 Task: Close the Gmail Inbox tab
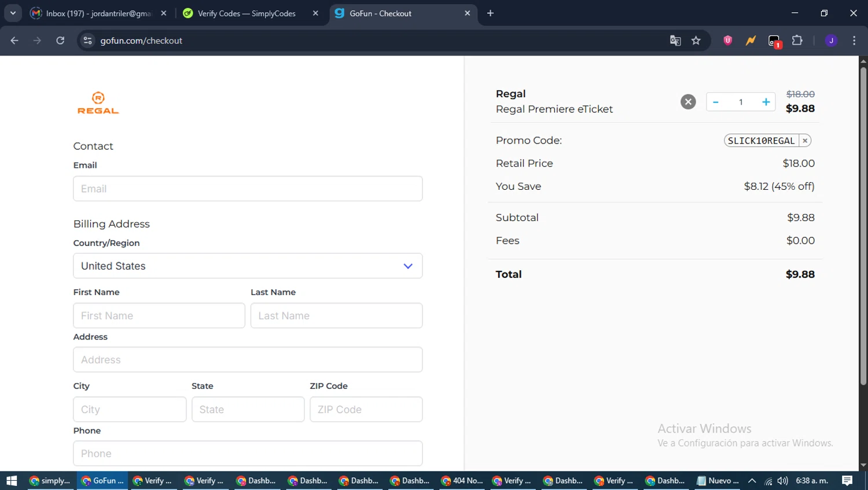coord(164,13)
